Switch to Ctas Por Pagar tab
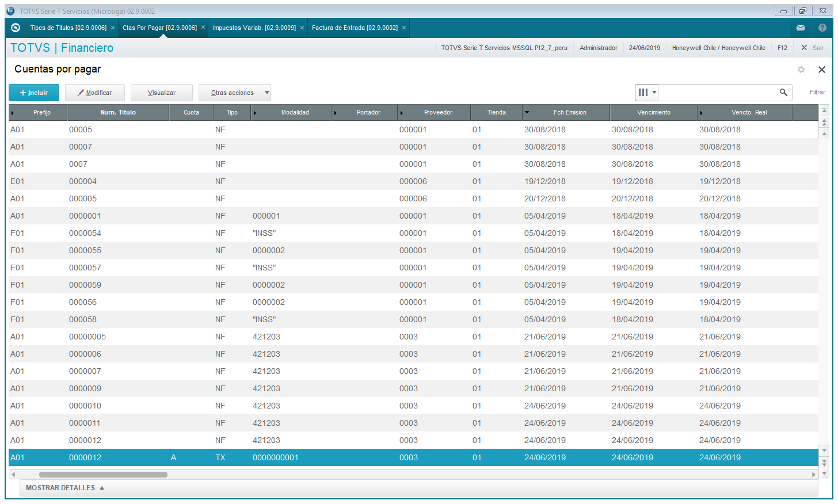Screen dimensions: 838x504 coord(159,28)
